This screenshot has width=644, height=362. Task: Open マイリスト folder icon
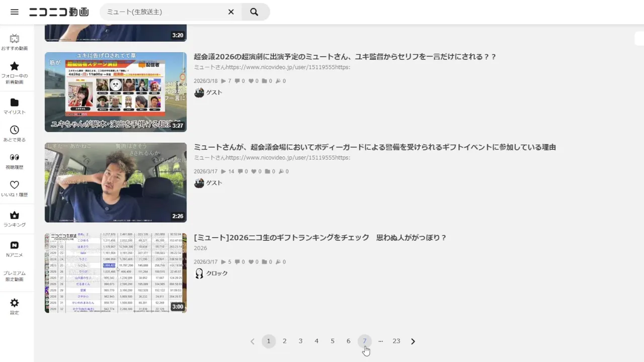point(15,102)
